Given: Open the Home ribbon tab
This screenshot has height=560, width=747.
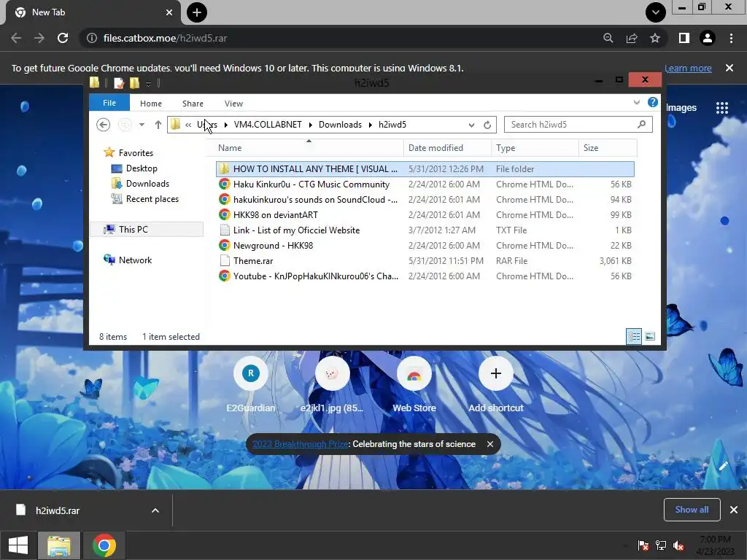Looking at the screenshot, I should [x=151, y=104].
